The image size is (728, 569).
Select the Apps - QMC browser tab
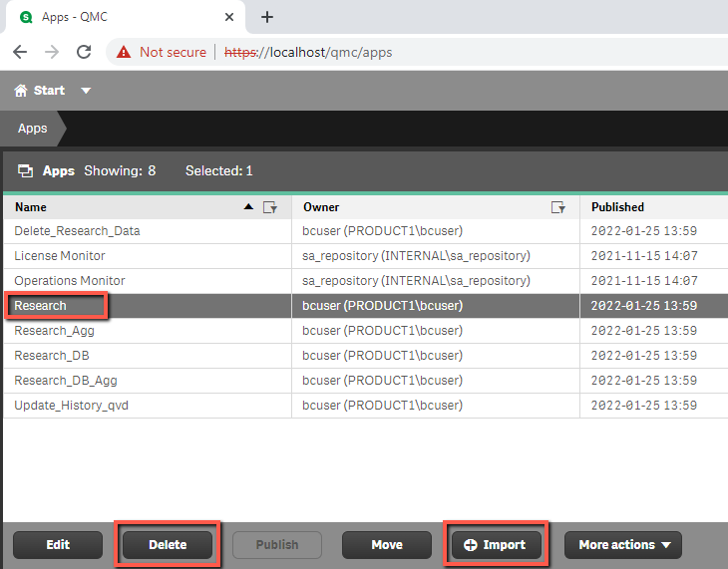126,17
